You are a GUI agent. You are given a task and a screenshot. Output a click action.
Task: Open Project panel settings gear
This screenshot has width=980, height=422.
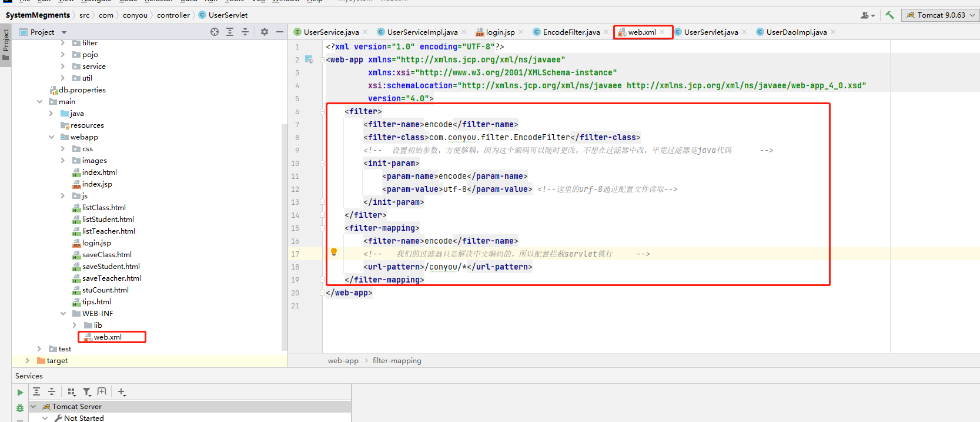coord(265,32)
